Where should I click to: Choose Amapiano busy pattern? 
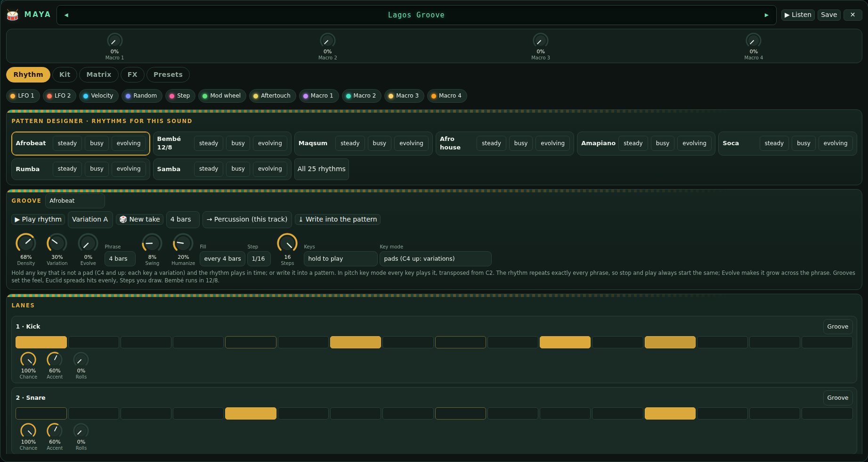(x=663, y=143)
